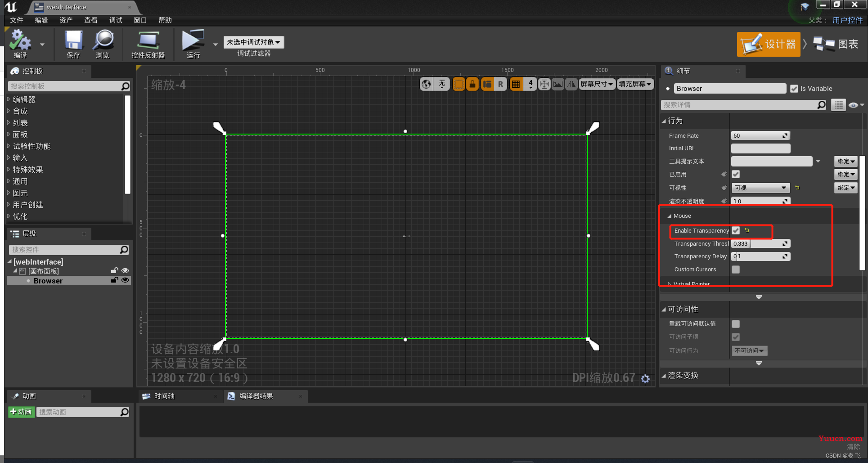This screenshot has height=463, width=868.
Task: Expand the Virtual Pointer section
Action: (670, 284)
